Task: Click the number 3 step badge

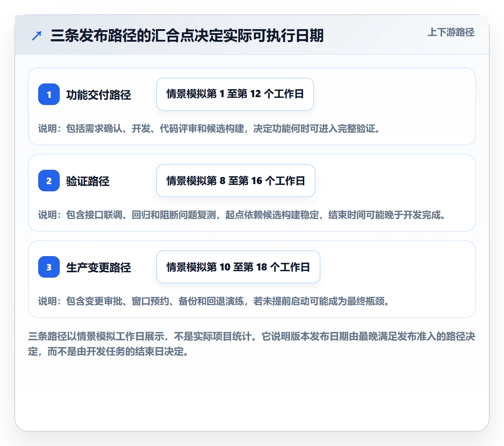Action: 49,267
